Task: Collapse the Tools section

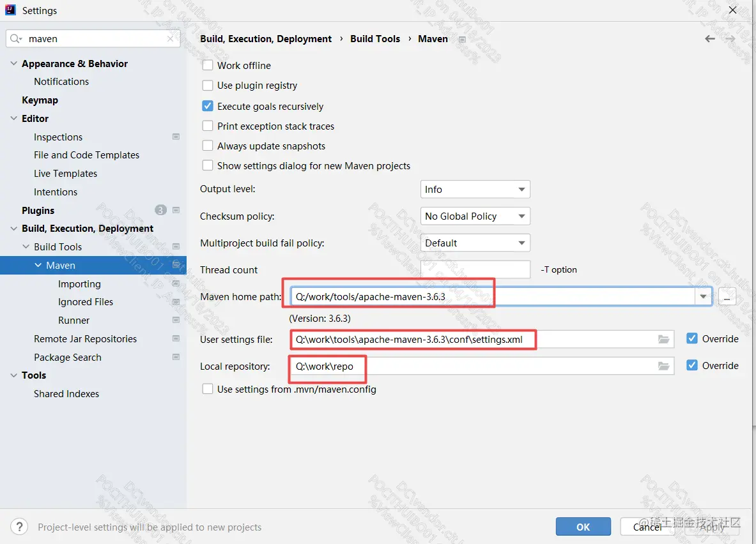Action: click(13, 375)
